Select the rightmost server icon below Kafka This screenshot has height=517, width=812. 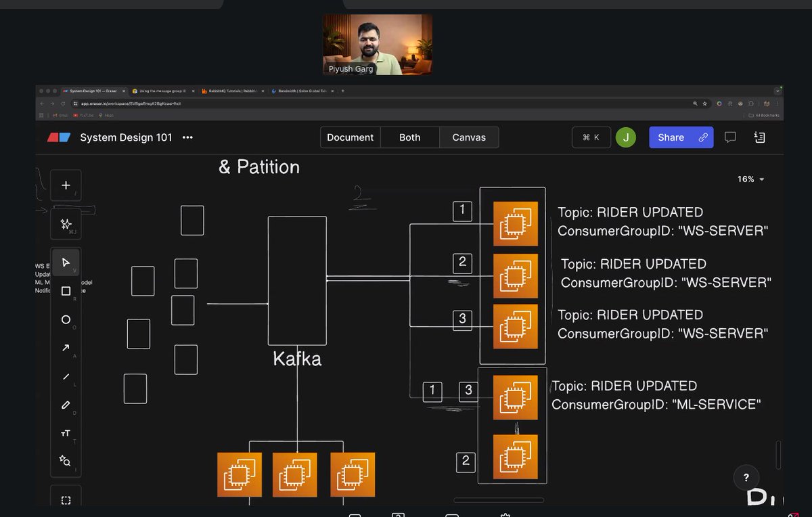pos(353,474)
